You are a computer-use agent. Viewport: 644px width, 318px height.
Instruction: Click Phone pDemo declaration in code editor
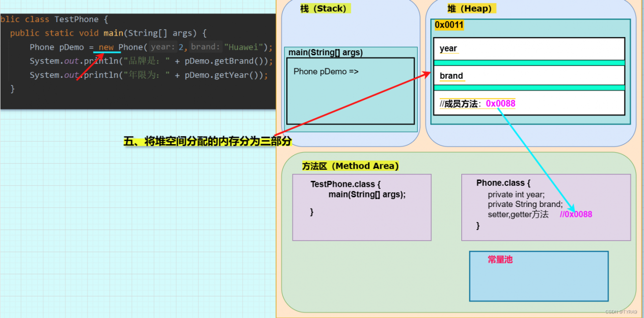tap(56, 47)
